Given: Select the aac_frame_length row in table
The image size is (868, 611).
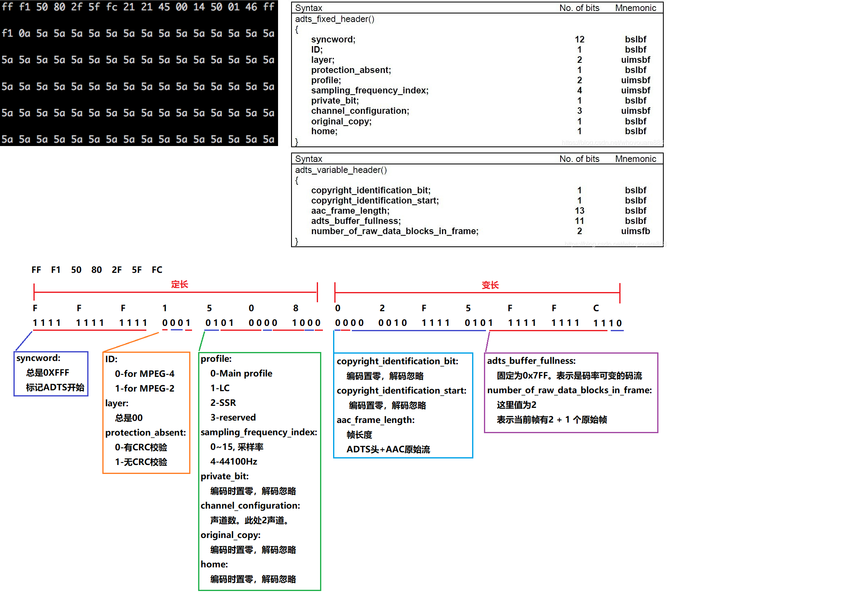Looking at the screenshot, I should (x=350, y=211).
